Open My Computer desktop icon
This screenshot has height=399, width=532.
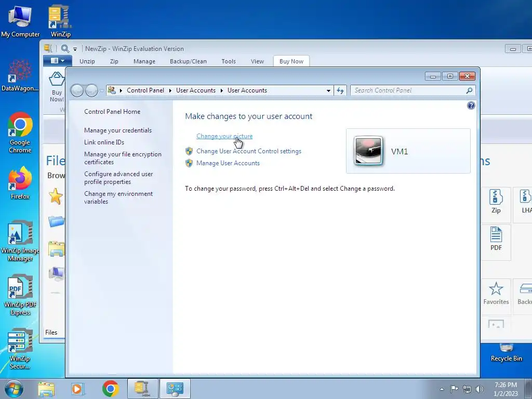click(x=20, y=21)
